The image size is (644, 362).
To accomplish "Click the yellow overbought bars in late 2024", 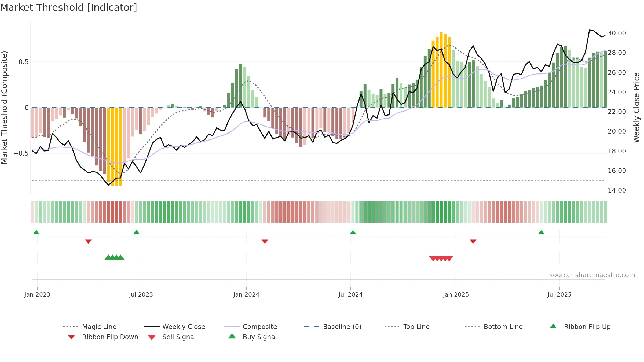I will [441, 70].
